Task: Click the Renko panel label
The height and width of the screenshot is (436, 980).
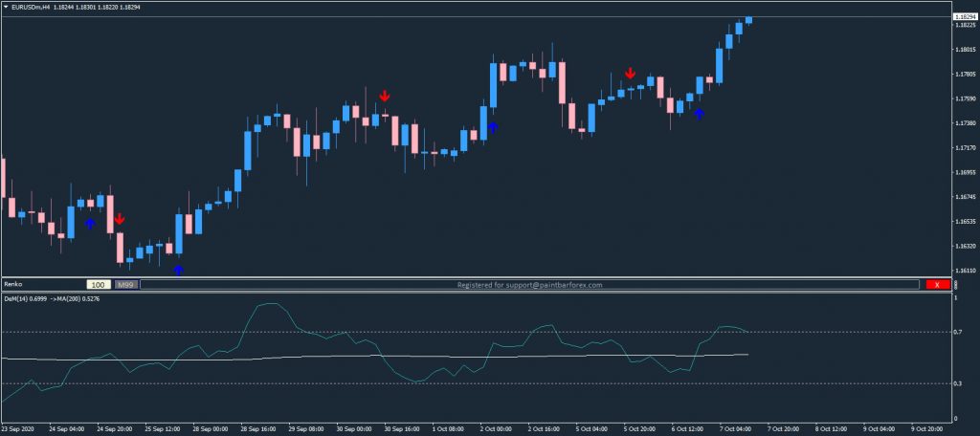Action: (13, 285)
